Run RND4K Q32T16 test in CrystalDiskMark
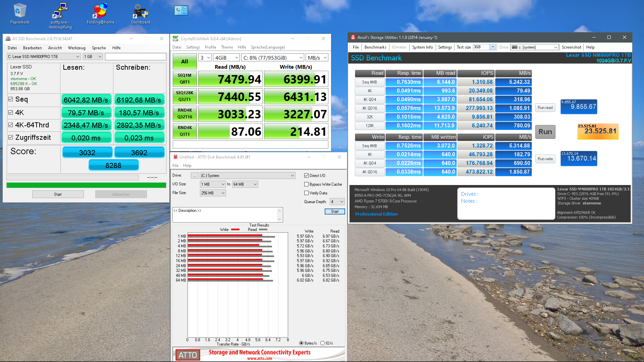 tap(184, 114)
